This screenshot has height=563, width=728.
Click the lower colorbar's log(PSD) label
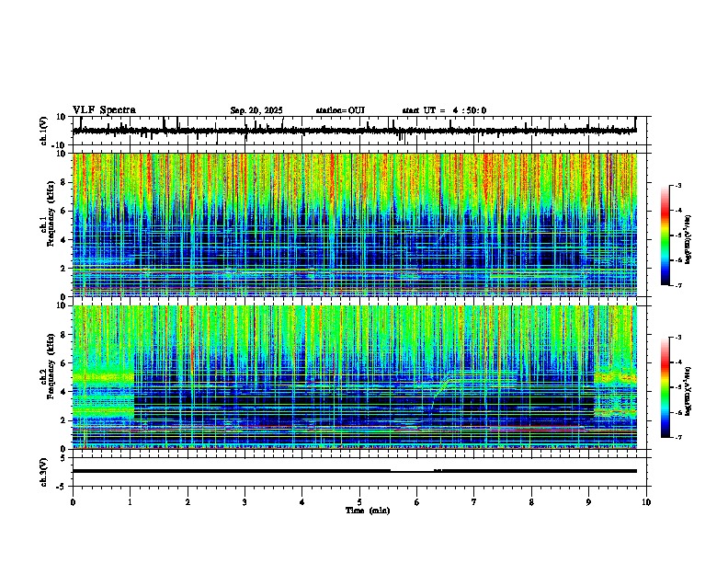point(688,391)
